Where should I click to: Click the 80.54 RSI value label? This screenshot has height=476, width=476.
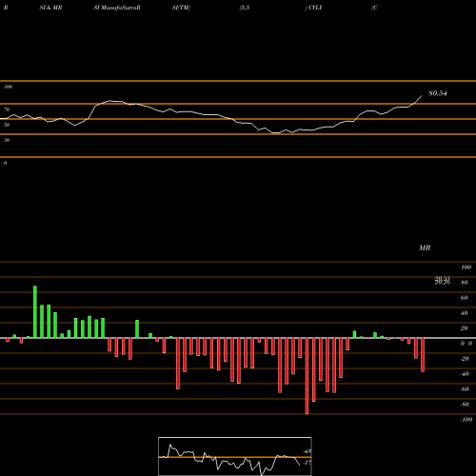tap(438, 93)
